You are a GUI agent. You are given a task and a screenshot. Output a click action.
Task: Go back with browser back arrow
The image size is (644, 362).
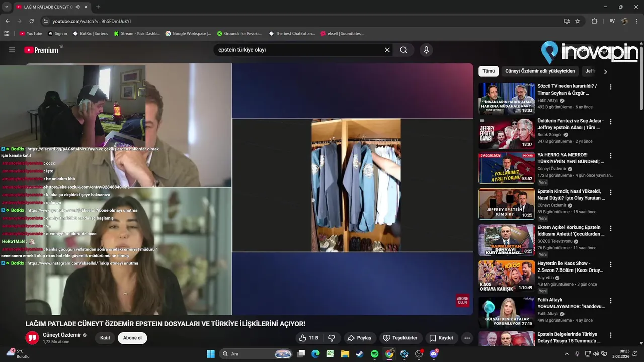tap(7, 21)
